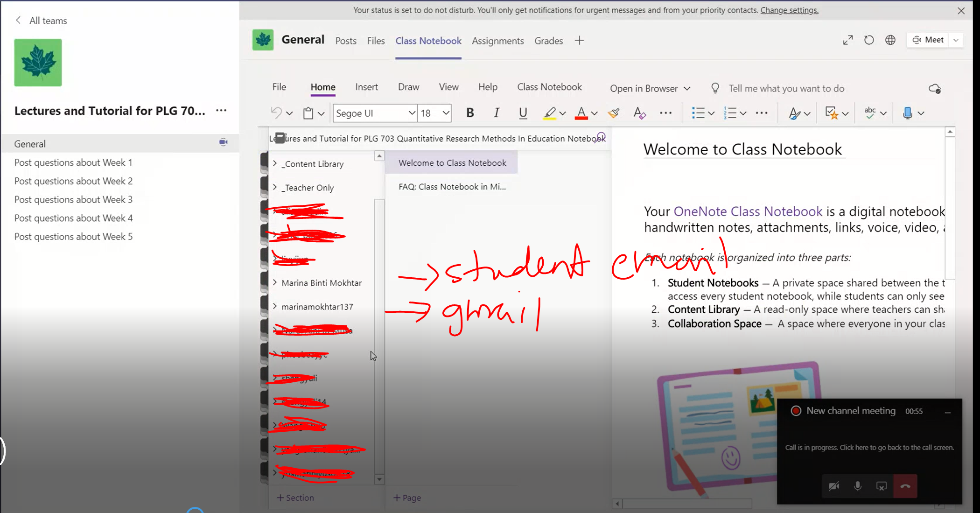
Task: Insert a numbered list
Action: (x=730, y=113)
